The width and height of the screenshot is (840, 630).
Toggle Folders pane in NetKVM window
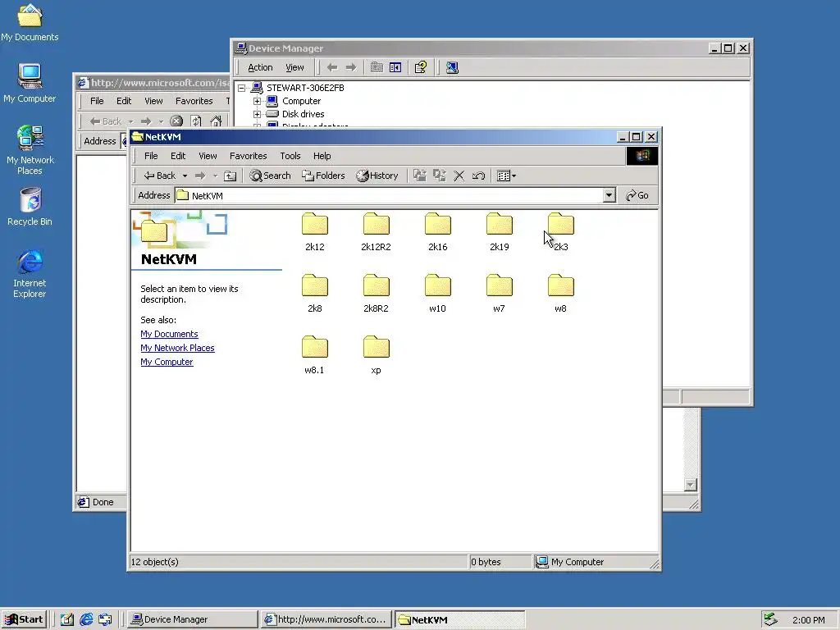point(323,176)
